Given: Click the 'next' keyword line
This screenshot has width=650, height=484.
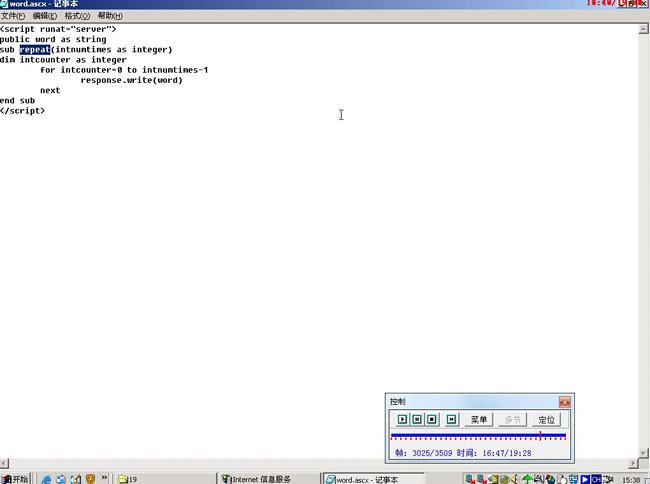Looking at the screenshot, I should 50,90.
